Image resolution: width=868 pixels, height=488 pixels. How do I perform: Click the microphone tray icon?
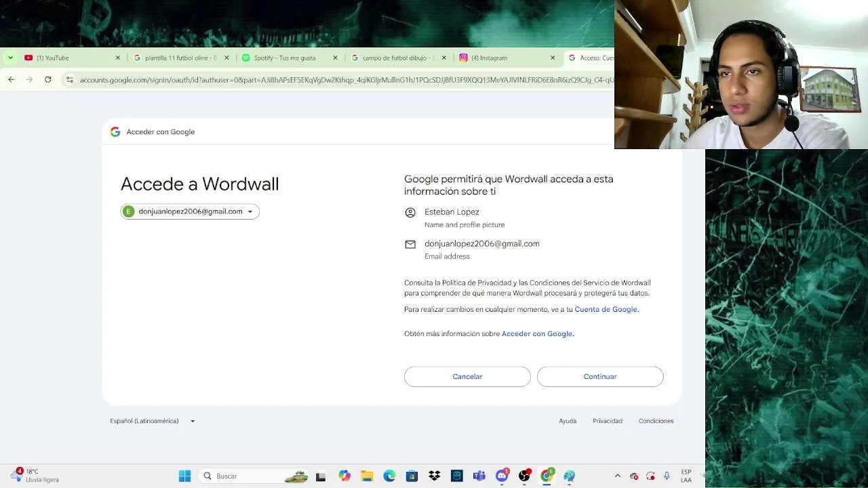667,476
